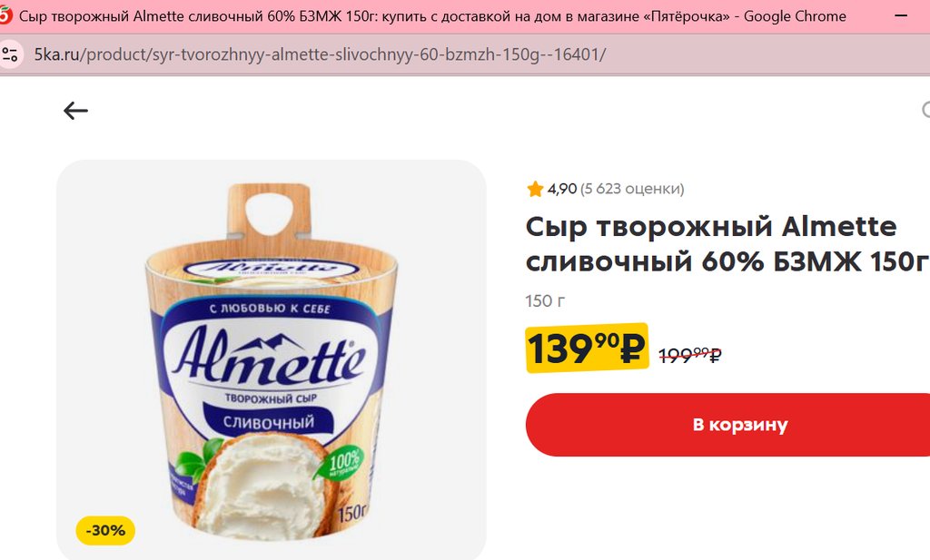Click the 4,90 rating value
Screen dimensions: 930x560
point(562,189)
